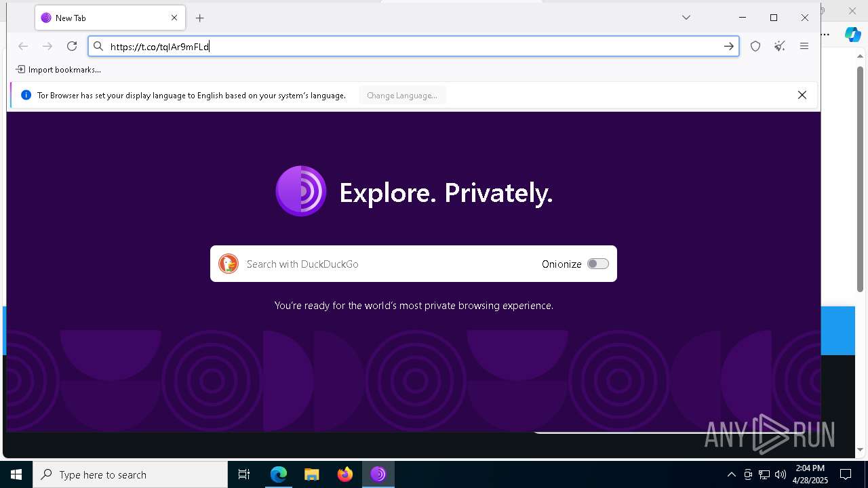Open a new tab with plus button
Viewport: 868px width, 488px height.
coord(199,18)
